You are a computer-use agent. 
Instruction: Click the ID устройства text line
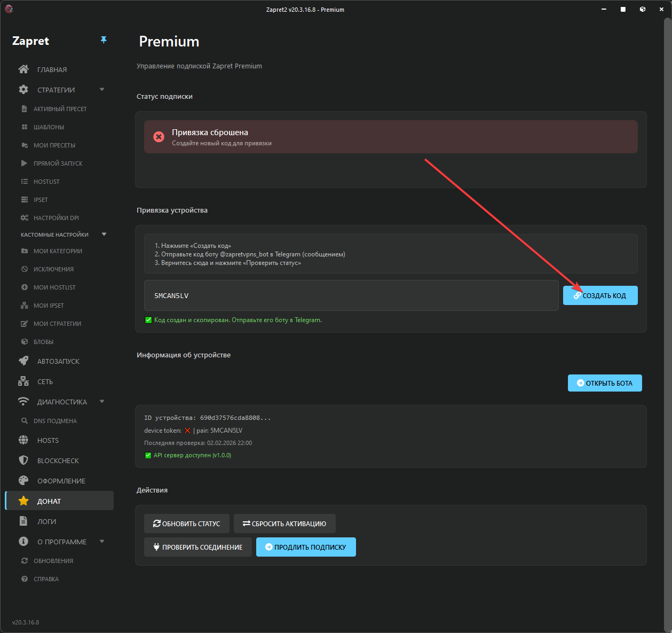tap(208, 418)
